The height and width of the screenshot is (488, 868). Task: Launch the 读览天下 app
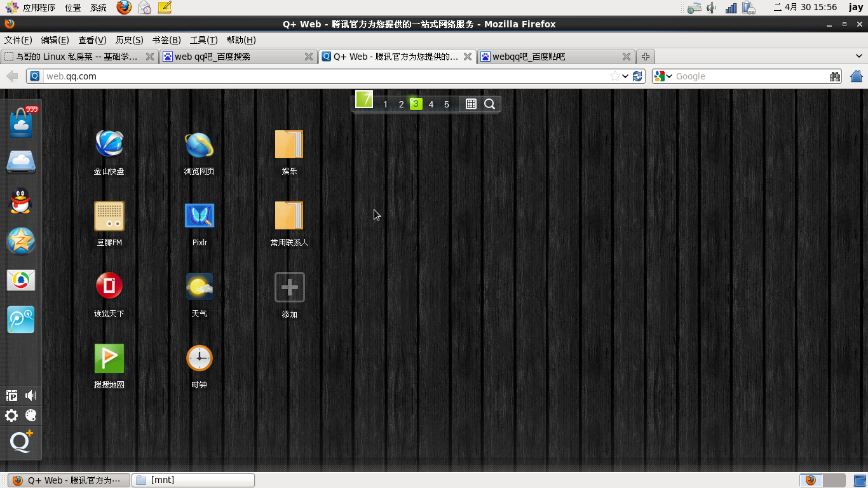coord(109,287)
